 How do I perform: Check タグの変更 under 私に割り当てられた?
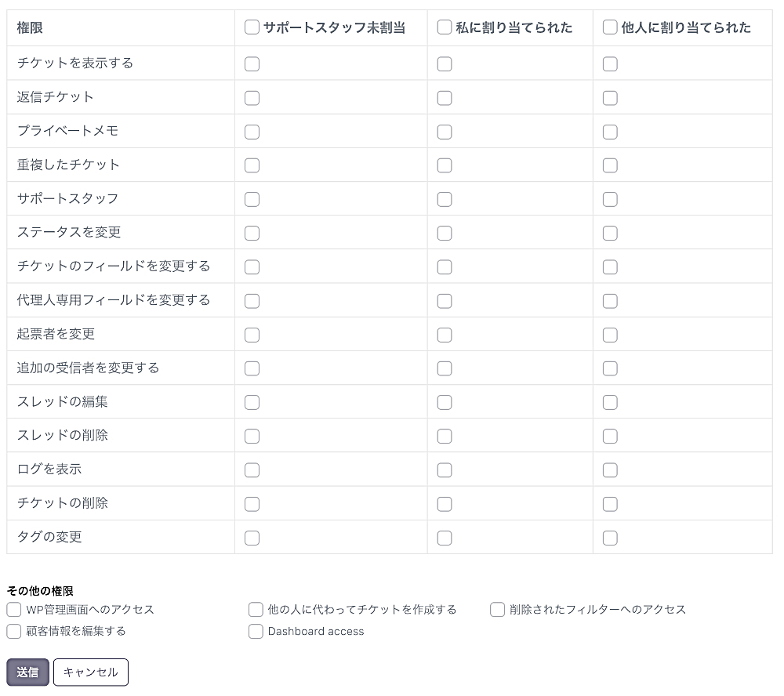(445, 538)
